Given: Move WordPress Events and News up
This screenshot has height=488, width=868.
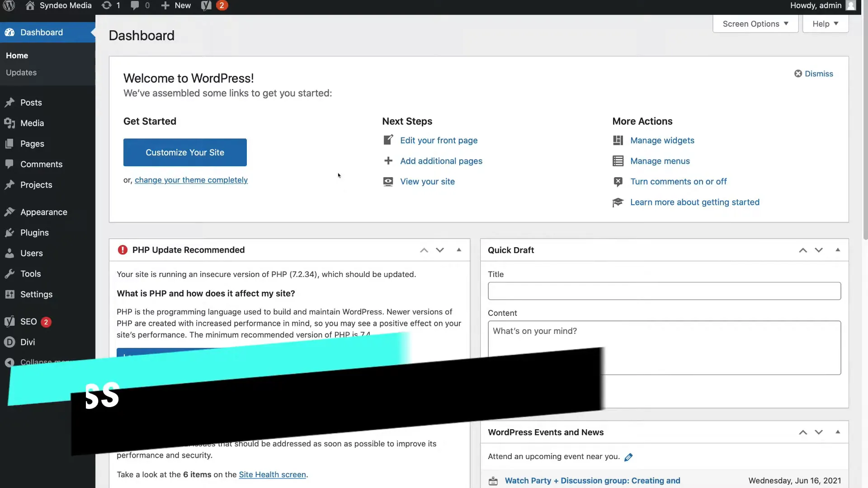Looking at the screenshot, I should [803, 432].
